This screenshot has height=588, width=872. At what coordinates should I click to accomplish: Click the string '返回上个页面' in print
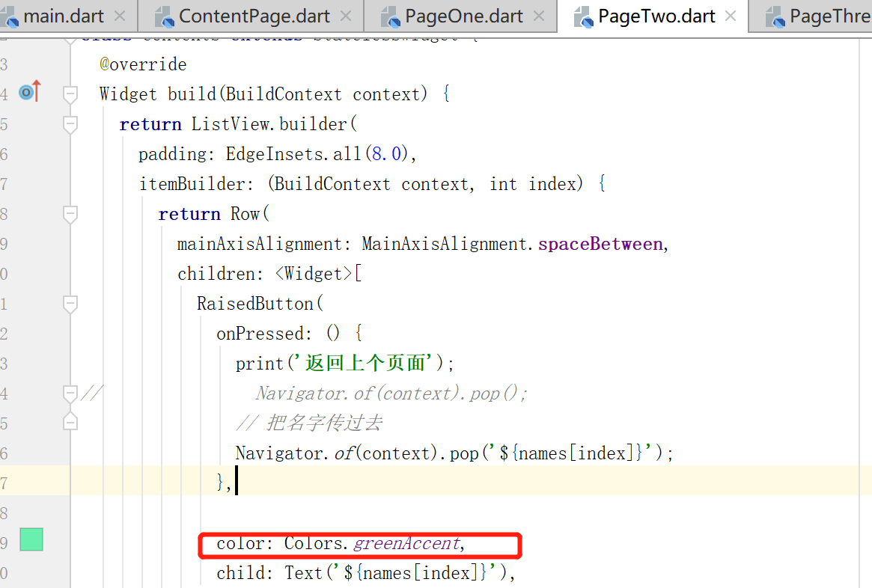click(x=365, y=364)
